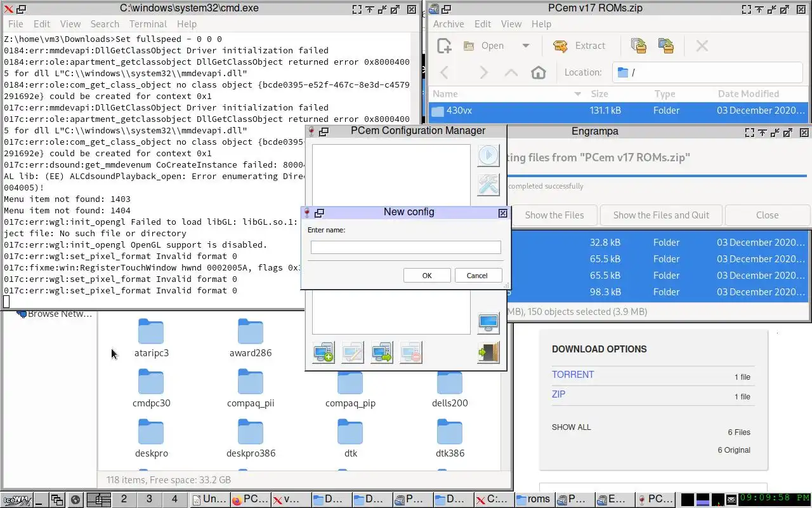The height and width of the screenshot is (508, 812).
Task: Click the add new config icon with green plus
Action: pos(324,352)
